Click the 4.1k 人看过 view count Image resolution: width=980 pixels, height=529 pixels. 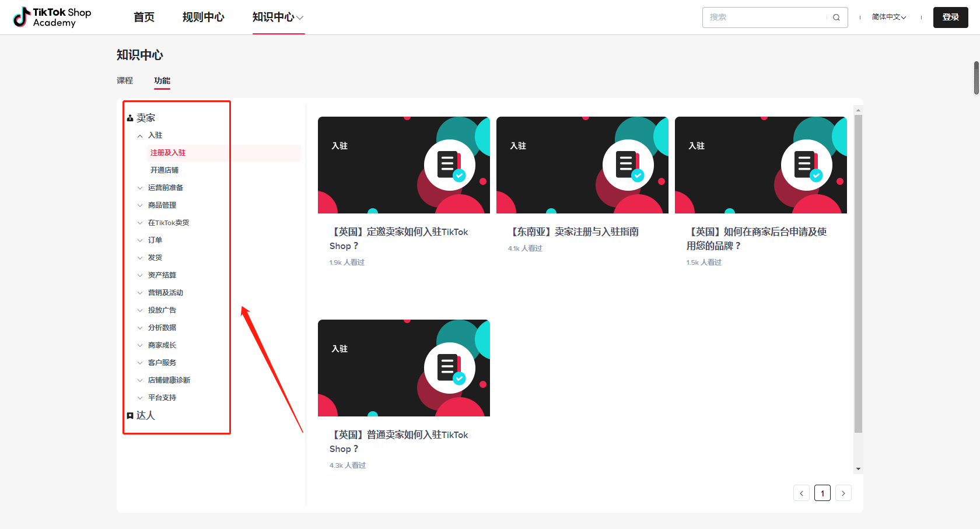coord(525,248)
